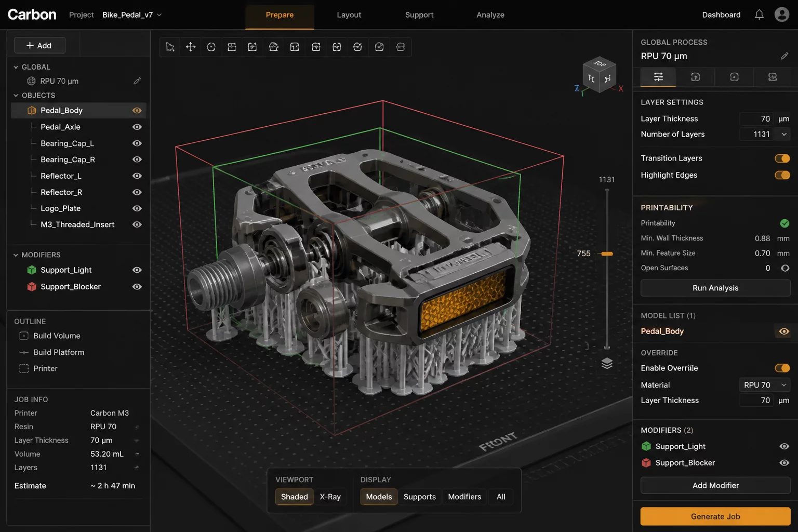Select M3_Threaded_Insert in the objects tree
The width and height of the screenshot is (798, 532).
click(77, 224)
